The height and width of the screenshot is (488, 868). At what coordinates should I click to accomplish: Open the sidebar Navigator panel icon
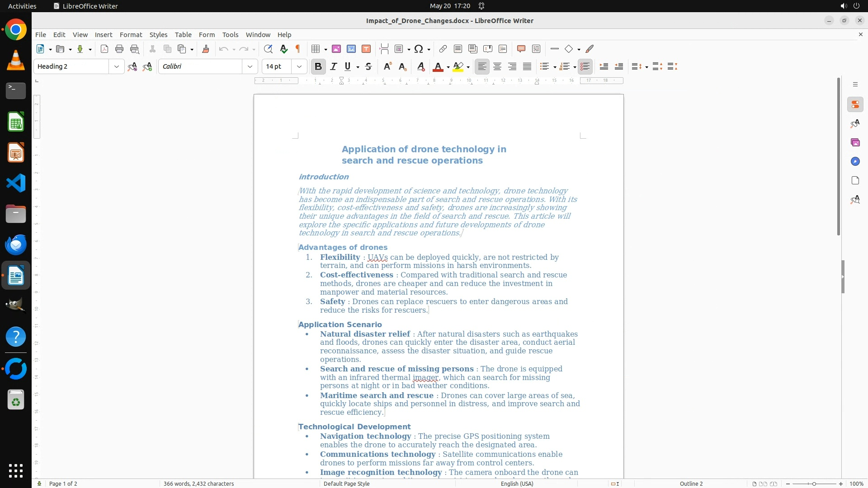pyautogui.click(x=855, y=162)
